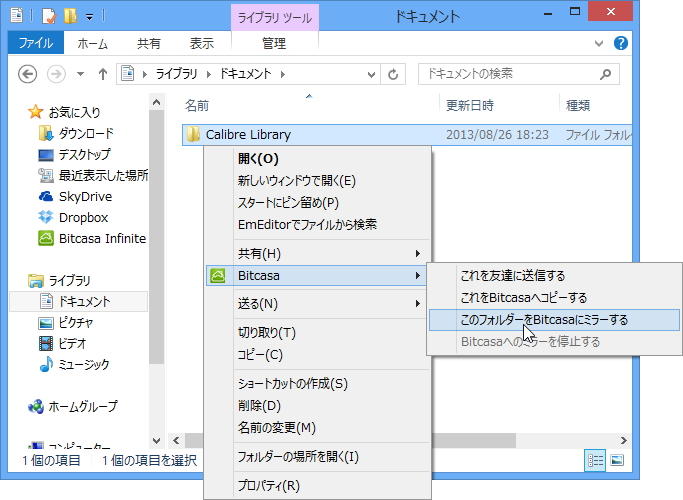
Task: Open Bitcasa Infinite in the sidebar
Action: tap(92, 239)
